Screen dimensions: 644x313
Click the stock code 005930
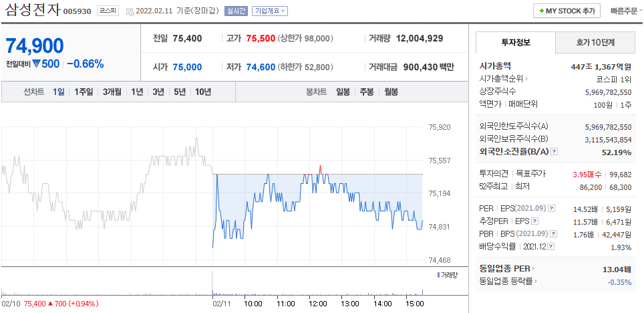click(77, 11)
